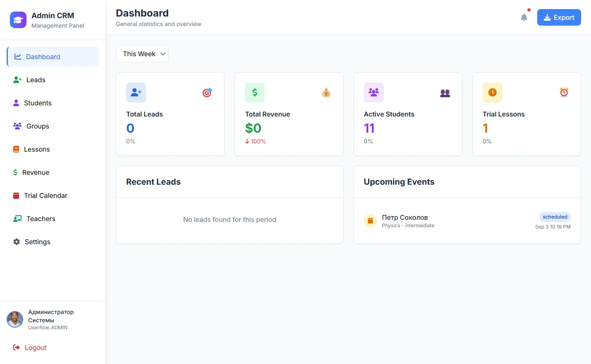
Task: Click the Admin CRM graduation cap logo
Action: coord(18,20)
